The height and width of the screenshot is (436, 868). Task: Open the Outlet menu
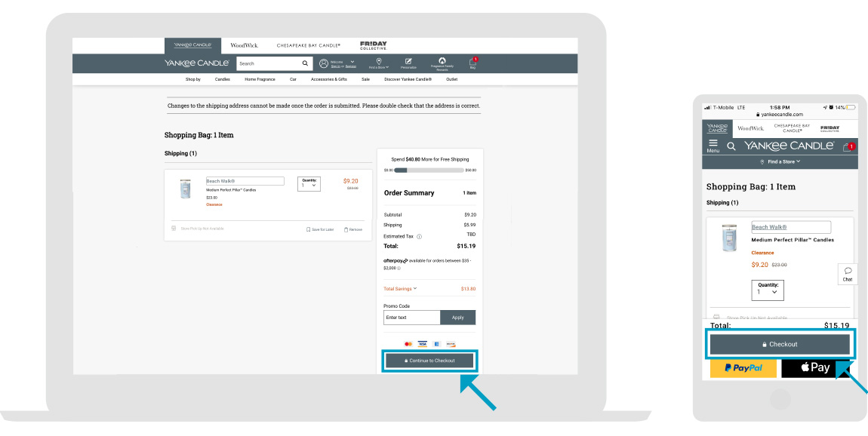tap(451, 79)
